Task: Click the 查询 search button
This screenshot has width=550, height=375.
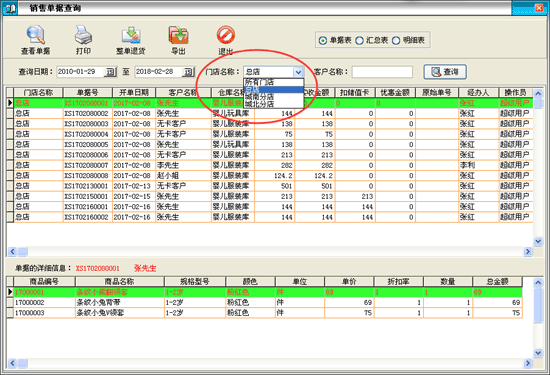Action: [x=445, y=72]
